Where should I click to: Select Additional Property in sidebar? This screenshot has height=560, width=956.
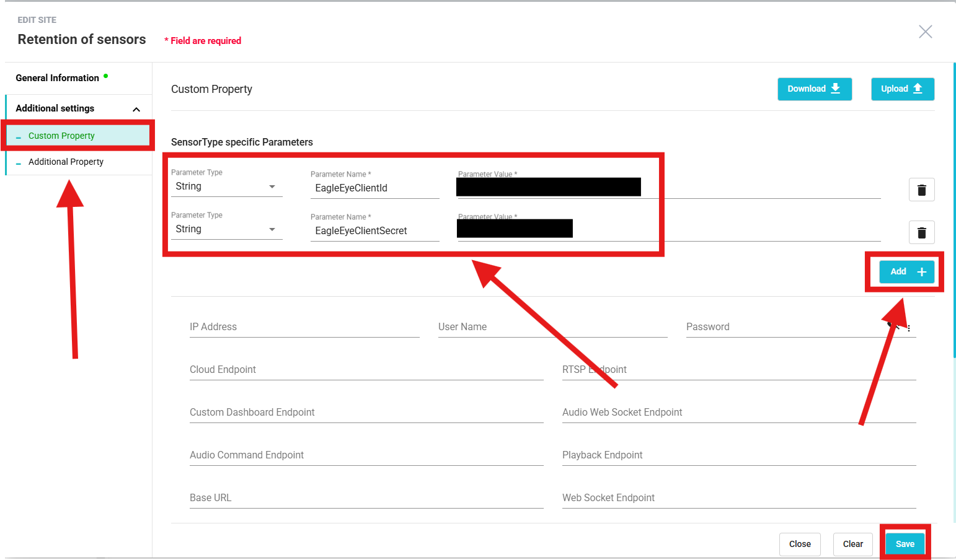[66, 162]
